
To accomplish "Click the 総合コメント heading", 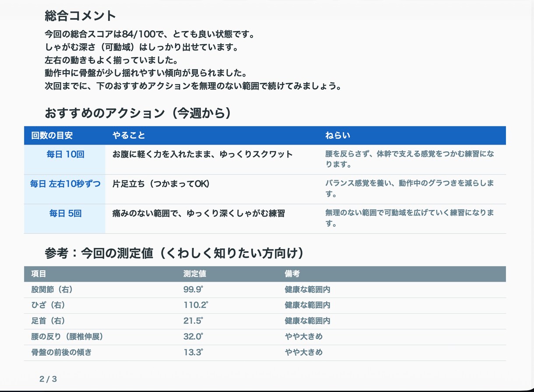I will [81, 16].
